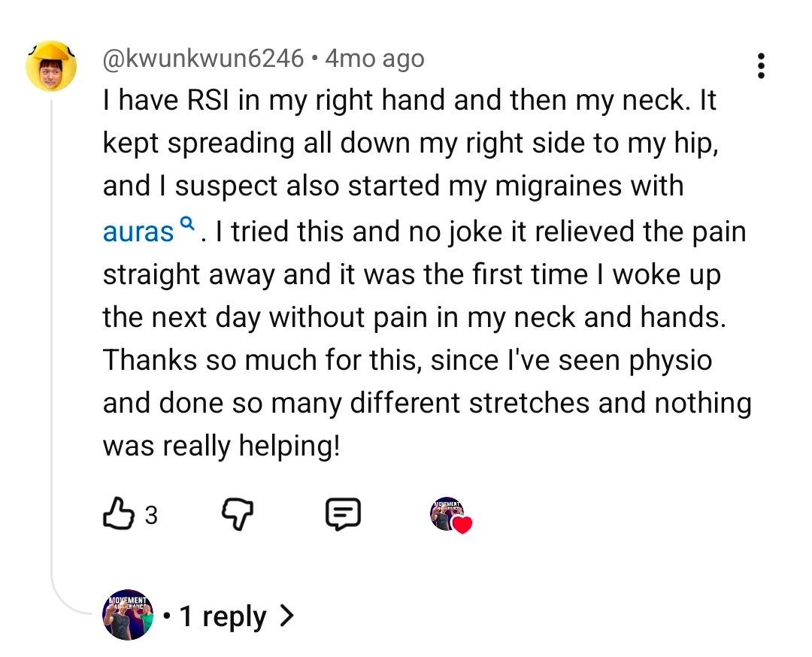This screenshot has width=812, height=657.
Task: Tap the red creator heart badge
Action: click(462, 525)
